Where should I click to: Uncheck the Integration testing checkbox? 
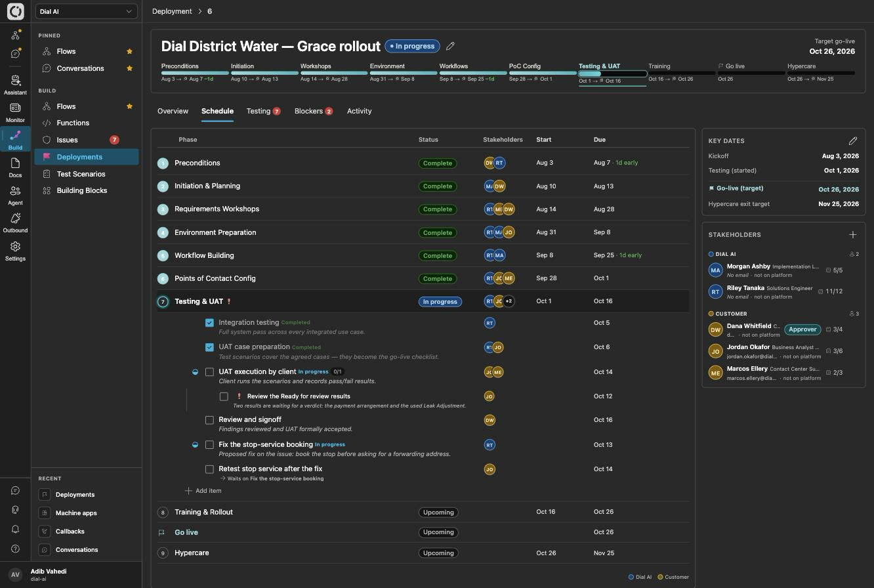point(209,323)
